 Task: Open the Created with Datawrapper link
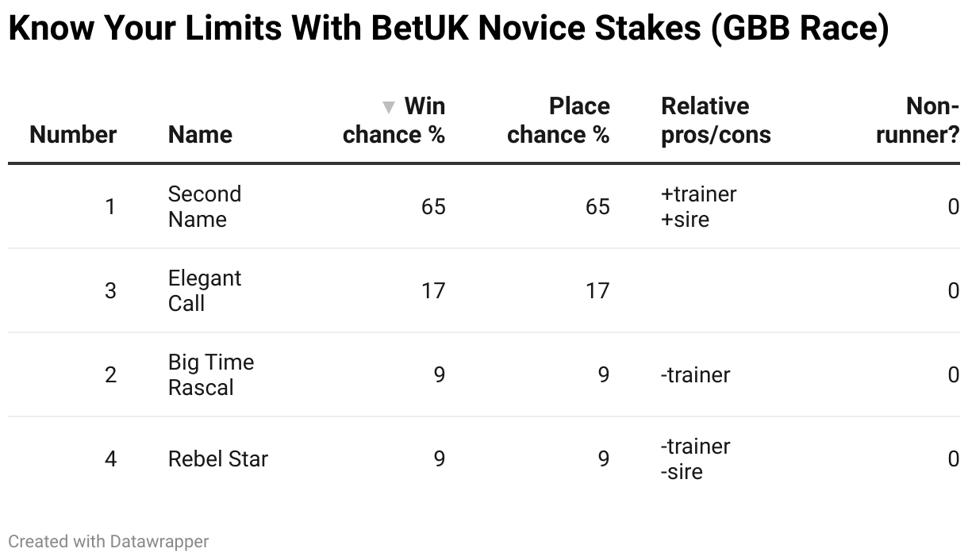pos(109,542)
